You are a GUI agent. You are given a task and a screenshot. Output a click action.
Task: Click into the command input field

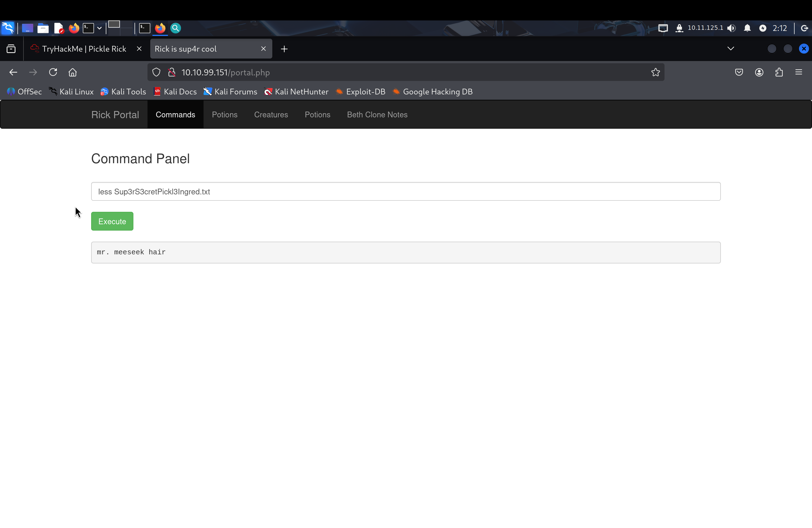coord(406,191)
